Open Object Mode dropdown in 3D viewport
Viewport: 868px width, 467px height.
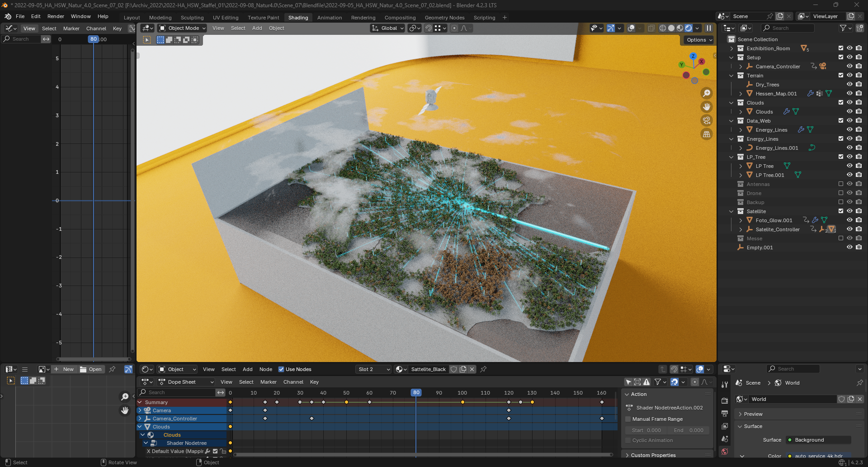point(182,28)
